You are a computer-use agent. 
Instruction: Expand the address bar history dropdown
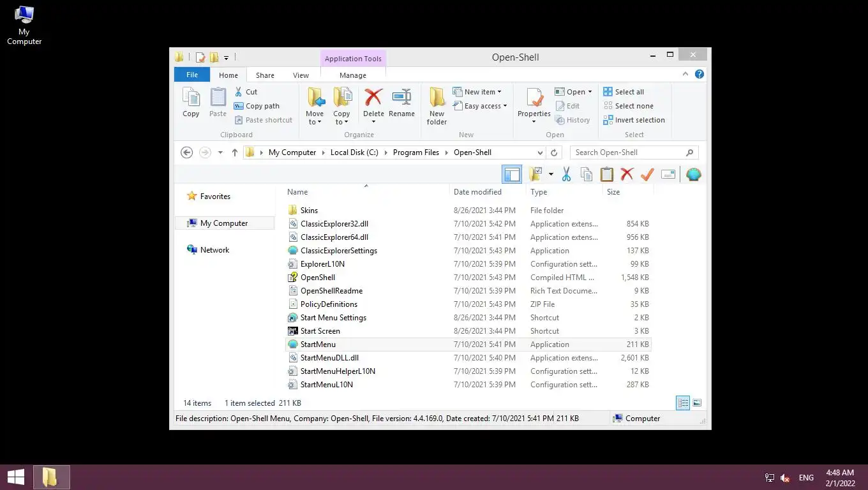[540, 152]
